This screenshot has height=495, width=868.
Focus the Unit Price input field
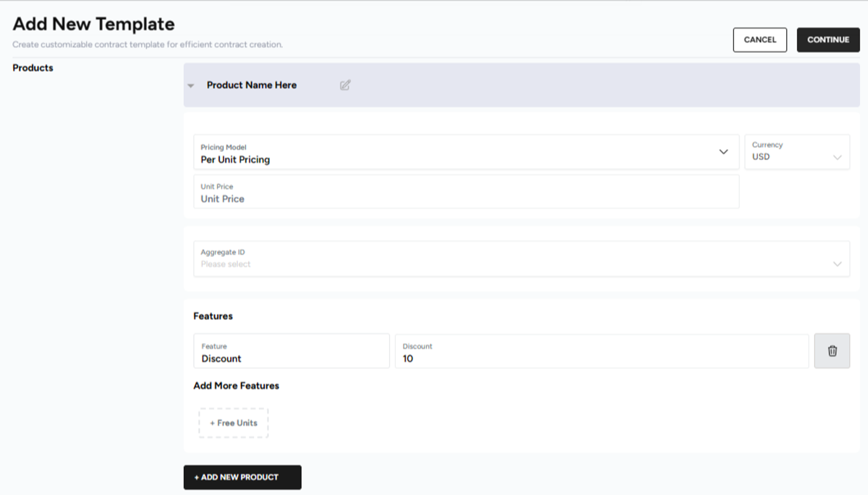tap(466, 193)
